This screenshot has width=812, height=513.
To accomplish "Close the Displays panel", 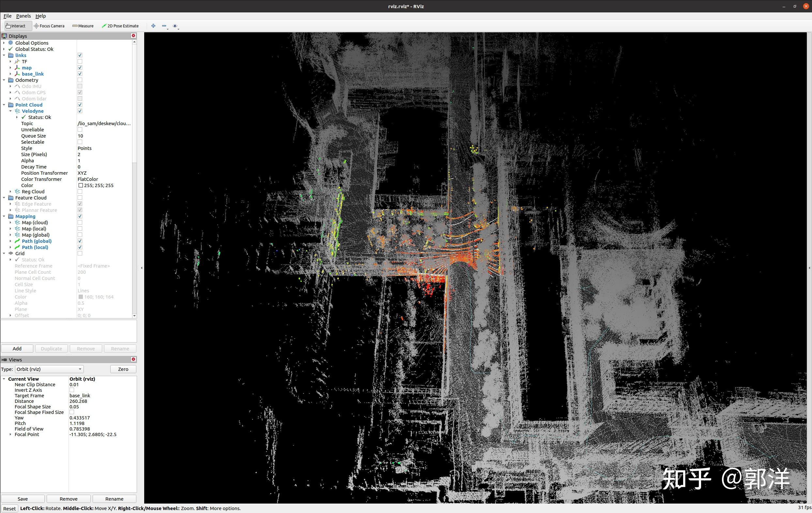I will (133, 36).
